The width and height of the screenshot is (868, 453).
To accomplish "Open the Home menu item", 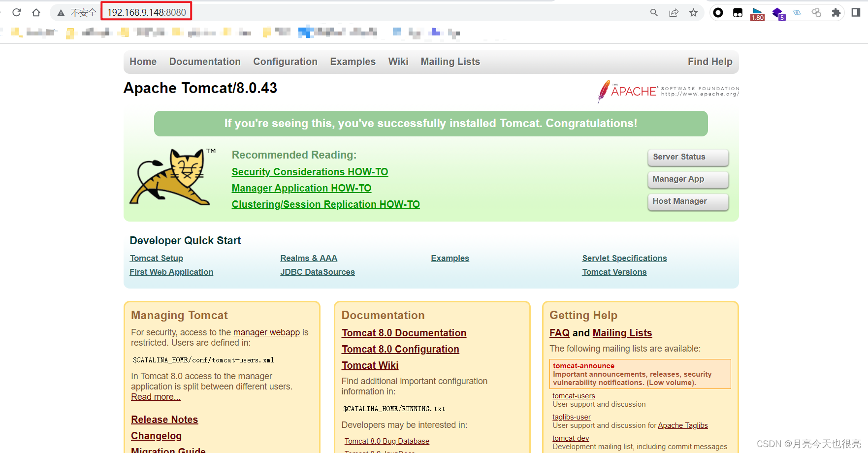I will pos(143,62).
